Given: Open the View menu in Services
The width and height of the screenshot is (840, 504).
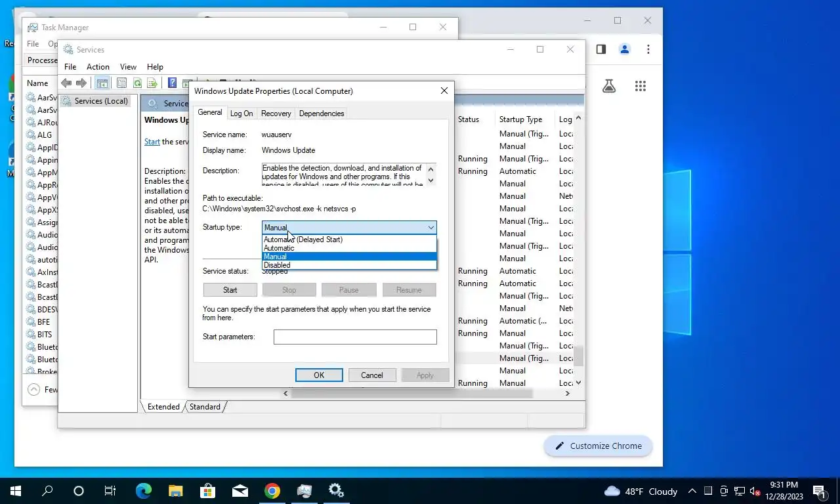Looking at the screenshot, I should click(x=128, y=67).
